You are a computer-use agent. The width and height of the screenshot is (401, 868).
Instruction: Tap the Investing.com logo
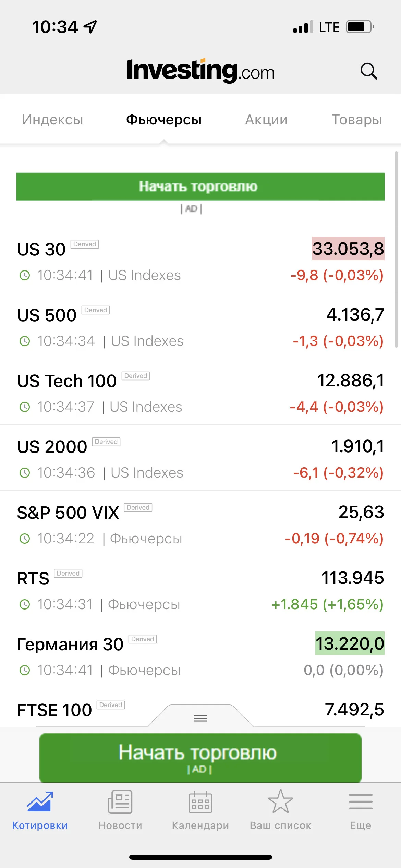point(200,70)
